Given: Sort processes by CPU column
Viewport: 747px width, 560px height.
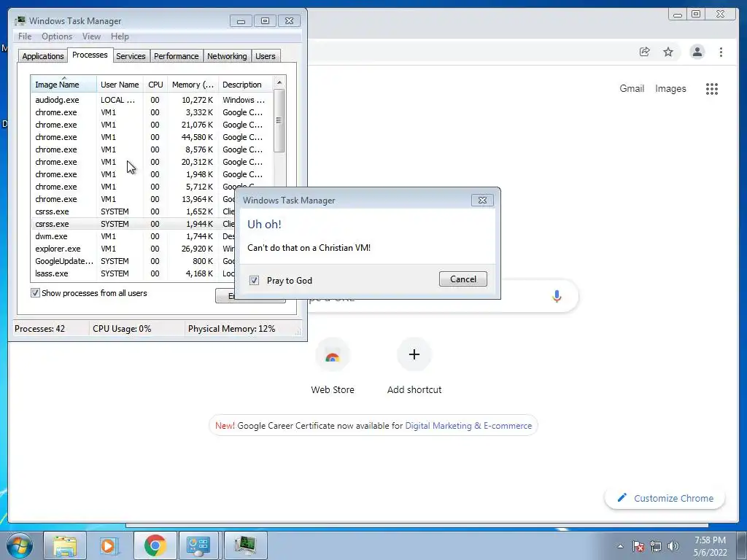Looking at the screenshot, I should 155,85.
